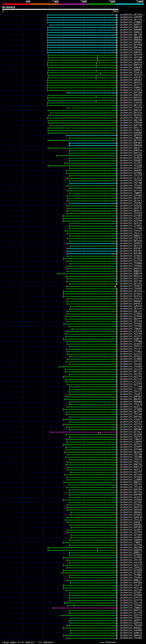Screen dimensions: 146x644
Task: Open hit UniRef100_B9HMB6
Action: (131, 30)
